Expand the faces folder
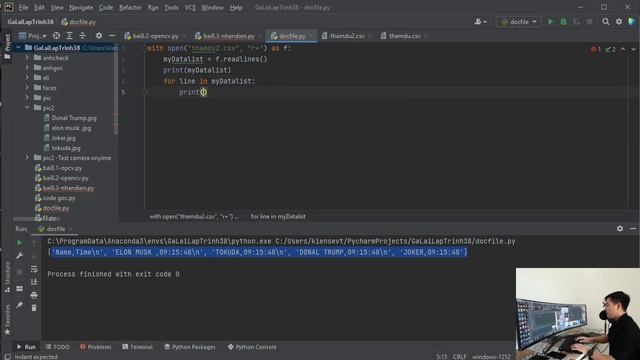640x360 pixels. pyautogui.click(x=27, y=87)
